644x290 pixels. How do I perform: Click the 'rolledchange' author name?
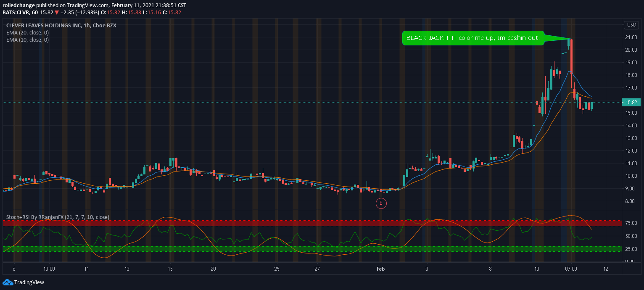pos(18,5)
